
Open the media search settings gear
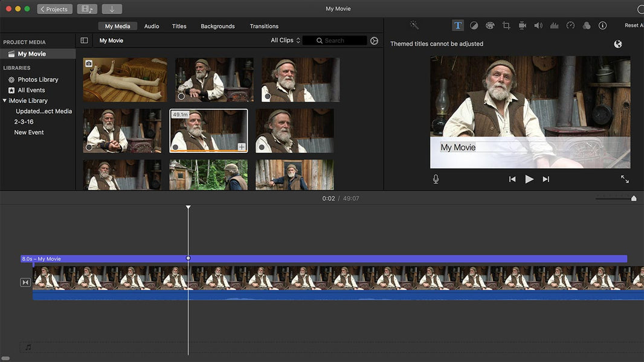374,40
